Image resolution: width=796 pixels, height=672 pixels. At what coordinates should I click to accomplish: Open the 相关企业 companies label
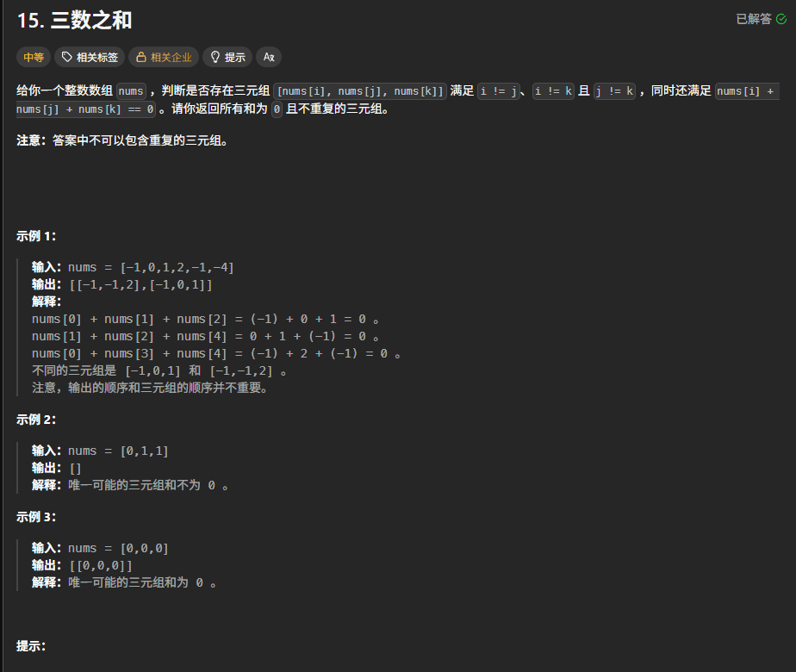tap(171, 58)
